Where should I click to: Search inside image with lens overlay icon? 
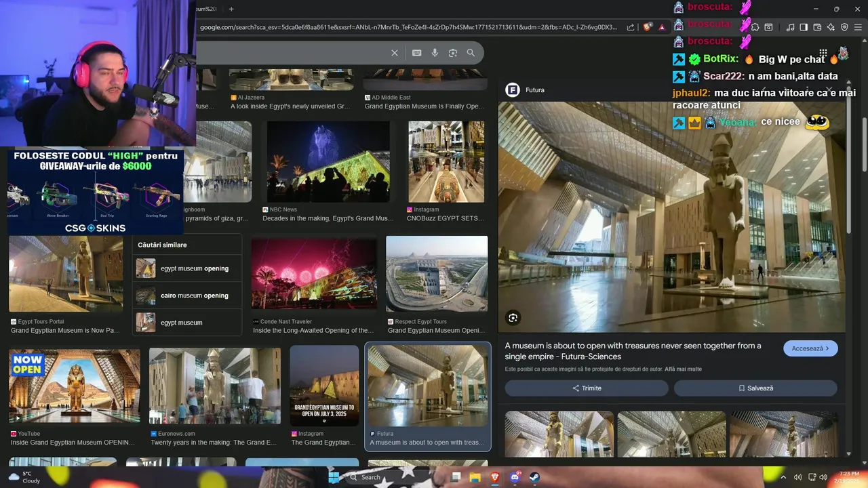[x=513, y=318]
